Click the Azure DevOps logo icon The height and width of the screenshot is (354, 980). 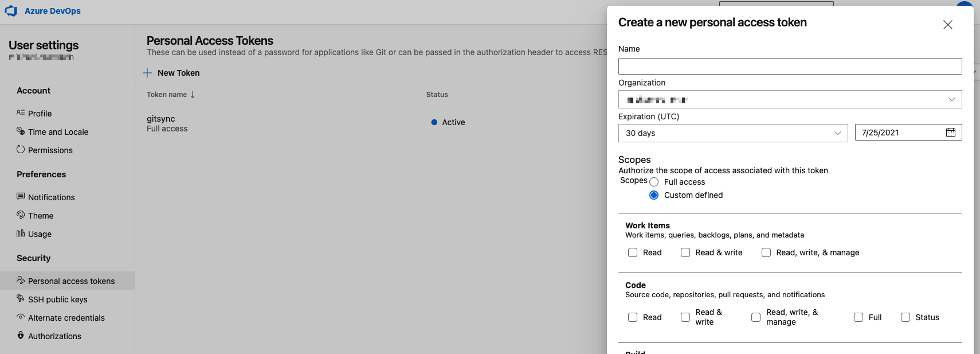pos(11,11)
